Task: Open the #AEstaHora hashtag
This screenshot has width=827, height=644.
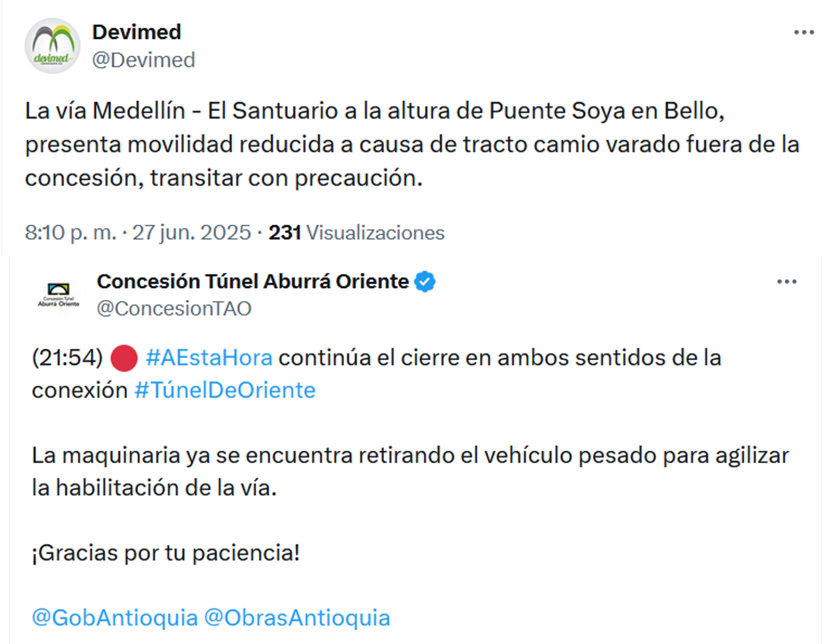Action: click(209, 358)
